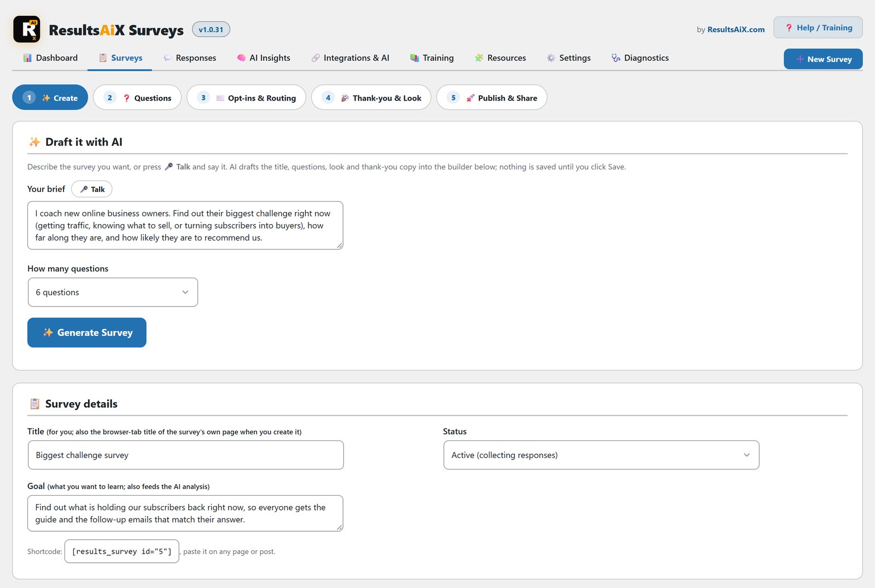Click the Integrations & AI link icon
Viewport: 875px width, 588px height.
(x=316, y=58)
